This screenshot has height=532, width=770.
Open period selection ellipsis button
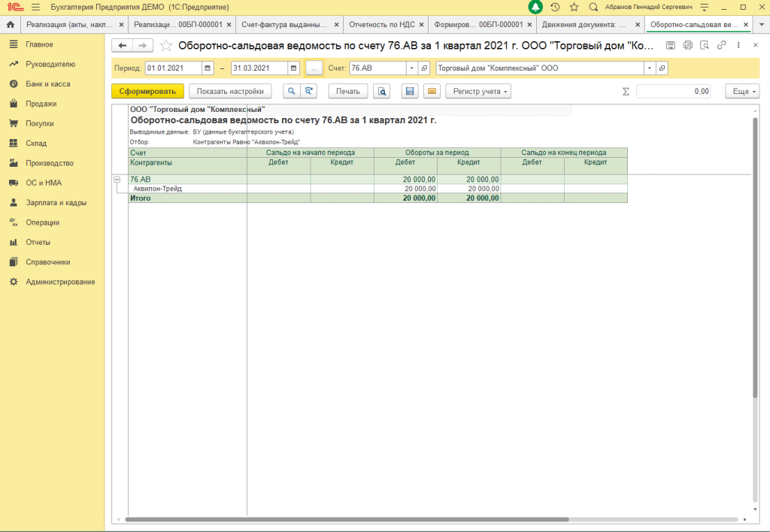pos(314,68)
